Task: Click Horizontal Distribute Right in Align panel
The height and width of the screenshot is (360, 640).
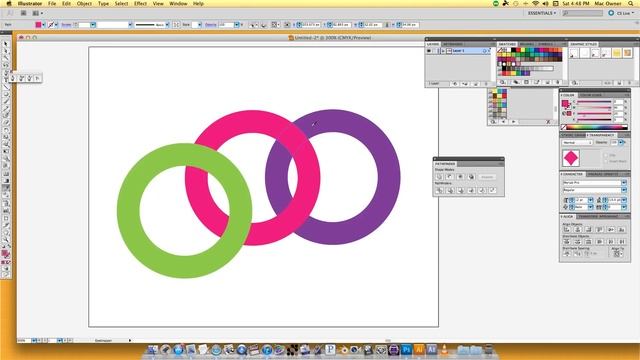Action: pos(622,242)
